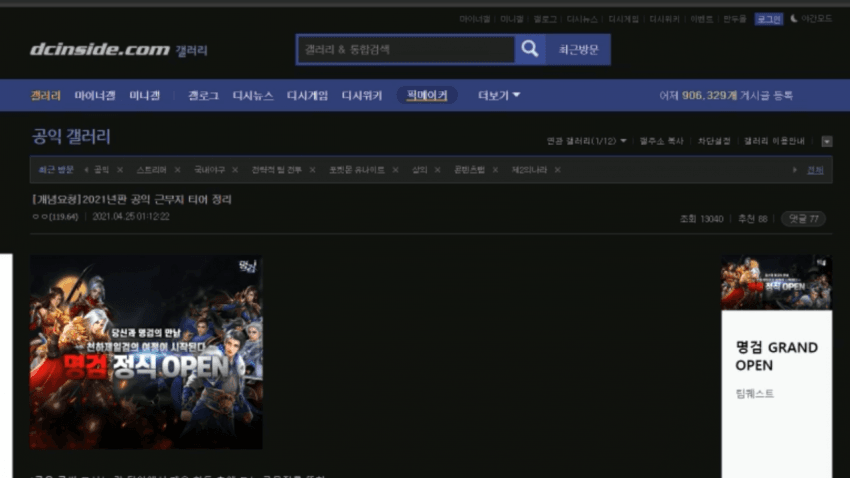The height and width of the screenshot is (478, 850).
Task: Open the dcinside.com logo homepage
Action: (100, 50)
